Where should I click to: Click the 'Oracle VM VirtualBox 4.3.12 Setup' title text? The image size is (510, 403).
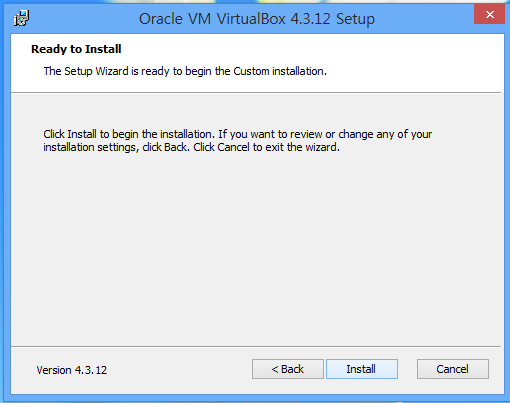click(257, 19)
